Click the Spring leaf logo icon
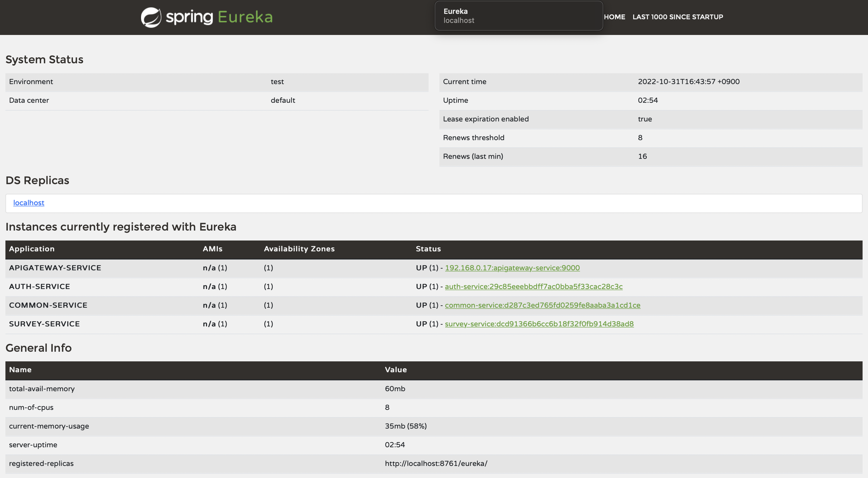The height and width of the screenshot is (478, 868). click(x=151, y=17)
